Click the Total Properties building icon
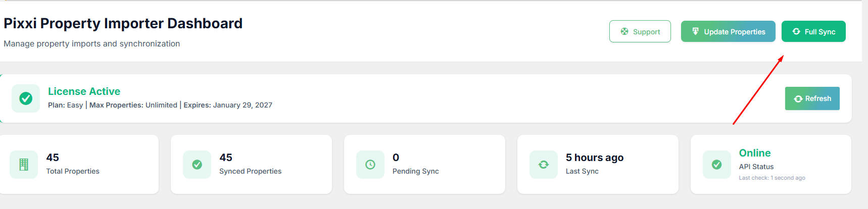 click(x=24, y=165)
